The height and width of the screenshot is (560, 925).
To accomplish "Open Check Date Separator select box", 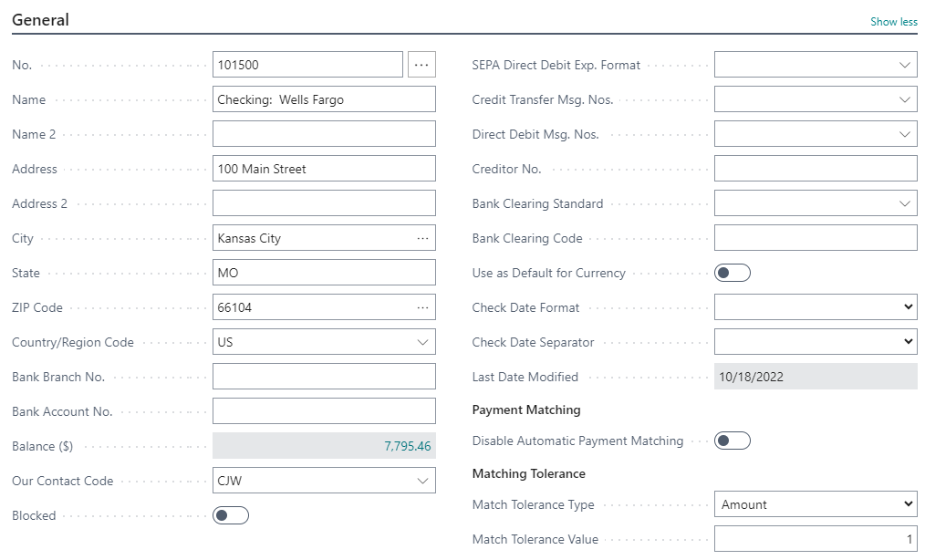I will point(816,342).
